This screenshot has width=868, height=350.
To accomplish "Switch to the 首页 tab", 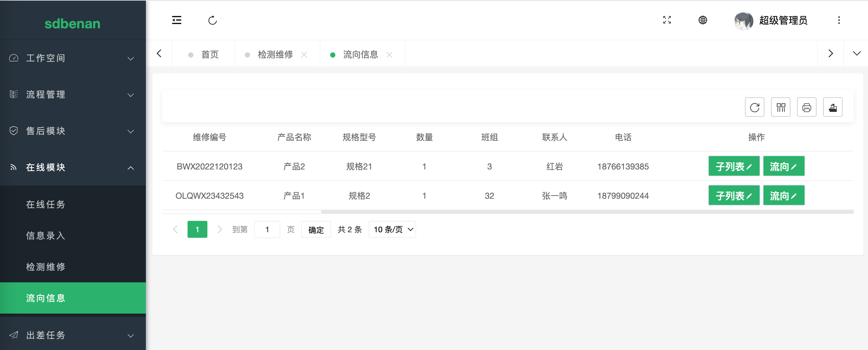I will coord(203,55).
